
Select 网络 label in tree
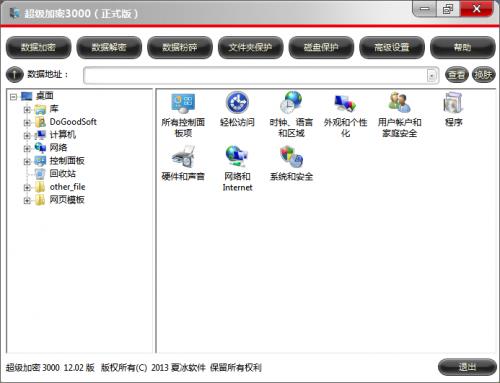(58, 148)
